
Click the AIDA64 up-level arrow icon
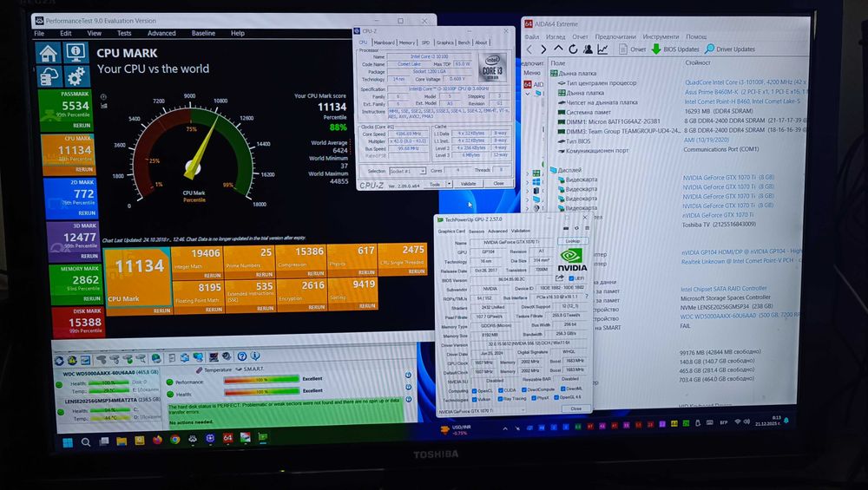click(x=558, y=49)
